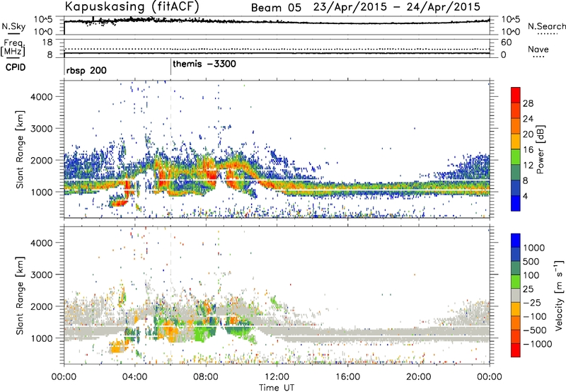566x392 pixels.
Task: Select the '23/Apr/2015 - 24/Apr/2015' date range text
Action: coord(397,7)
